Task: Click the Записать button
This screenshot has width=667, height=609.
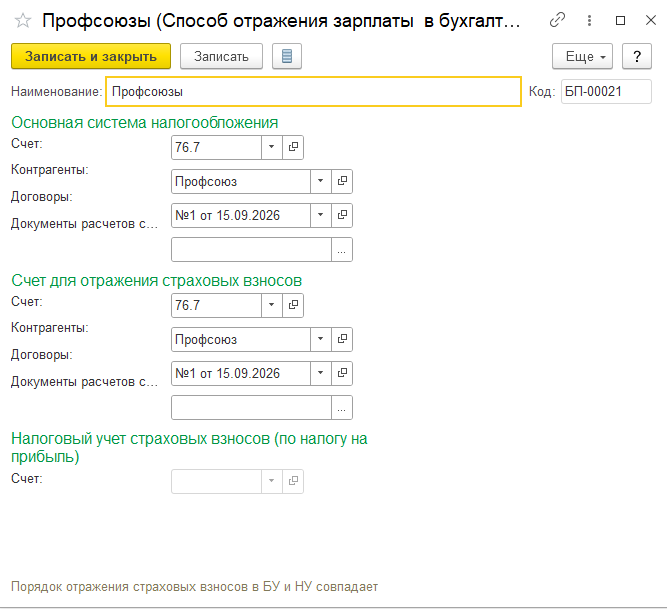Action: coord(221,56)
